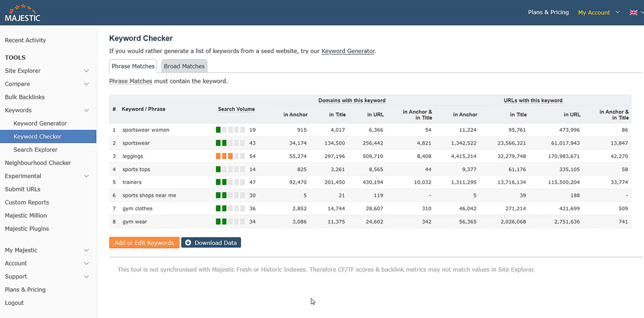
Task: Click the orange search volume bar for leggings
Action: coord(224,156)
